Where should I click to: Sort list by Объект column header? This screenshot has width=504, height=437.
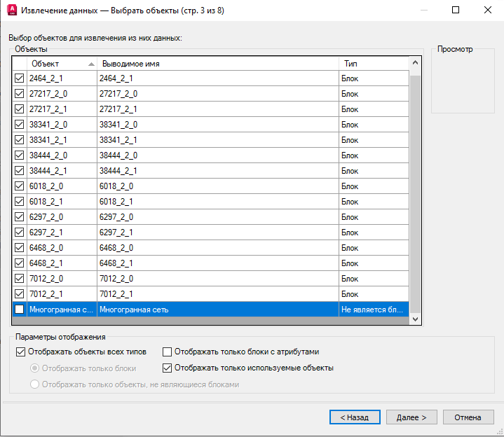pyautogui.click(x=62, y=64)
